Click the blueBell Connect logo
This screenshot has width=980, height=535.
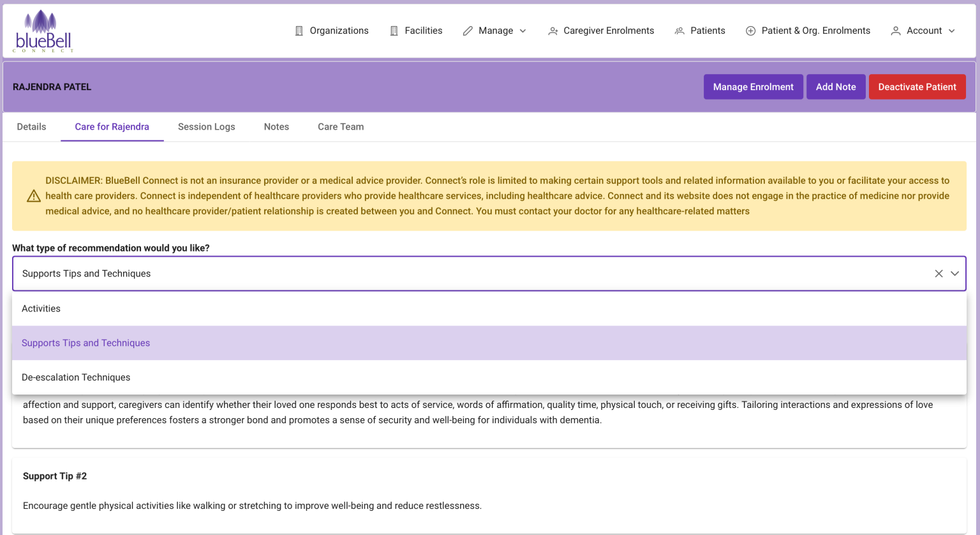click(x=43, y=31)
